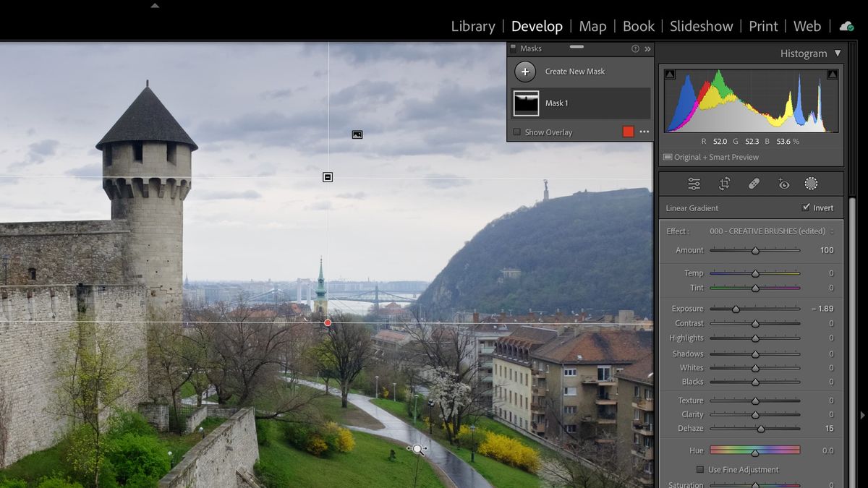Screen dimensions: 868x488
Task: Click the red overlay color swatch
Action: coord(628,132)
